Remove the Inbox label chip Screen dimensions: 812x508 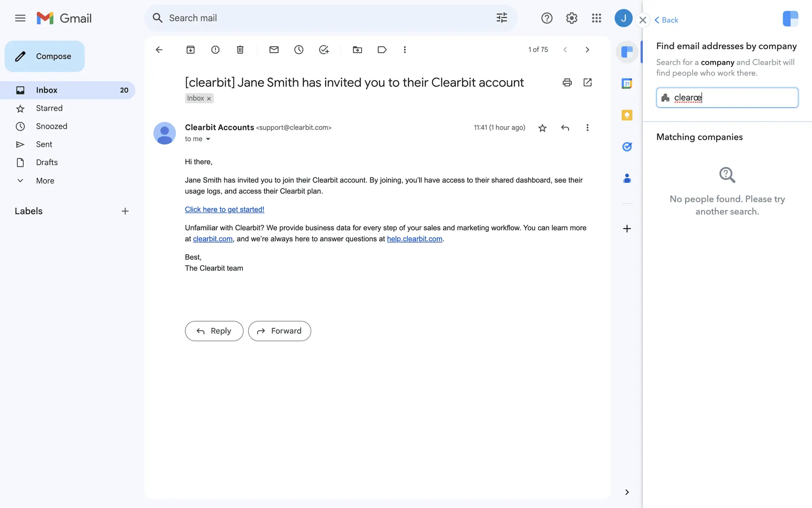point(209,99)
